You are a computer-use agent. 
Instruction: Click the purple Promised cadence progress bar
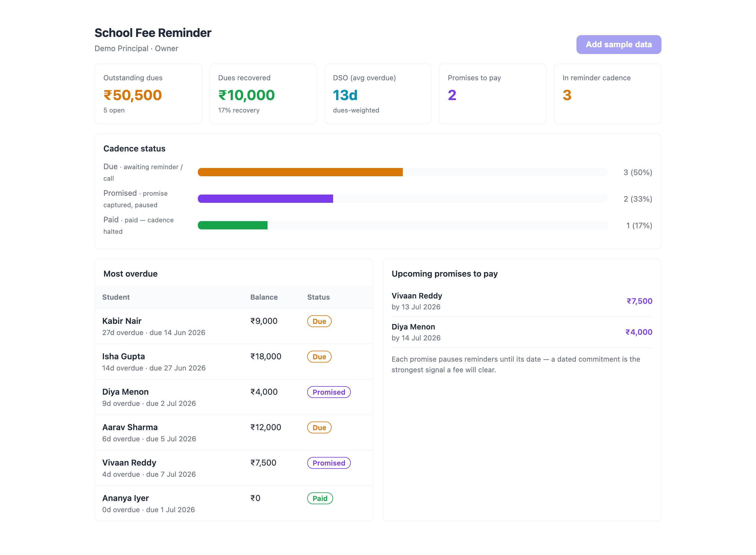pyautogui.click(x=265, y=199)
